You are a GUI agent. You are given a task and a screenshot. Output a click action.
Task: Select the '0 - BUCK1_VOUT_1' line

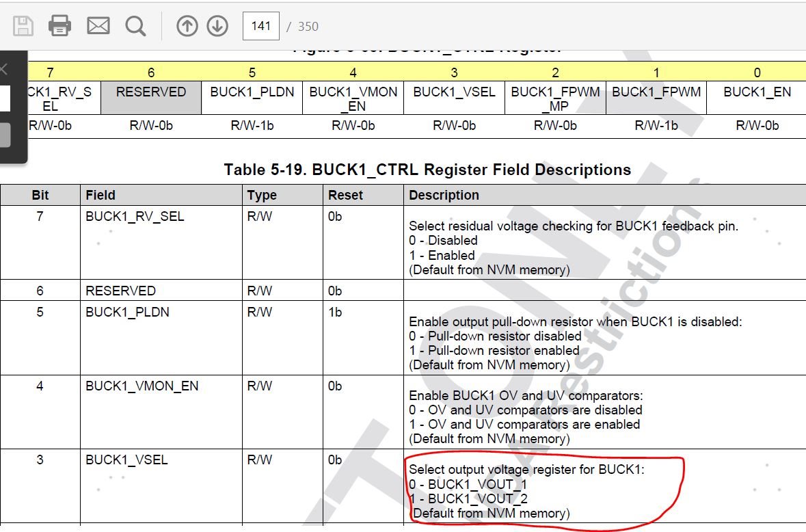tap(468, 484)
